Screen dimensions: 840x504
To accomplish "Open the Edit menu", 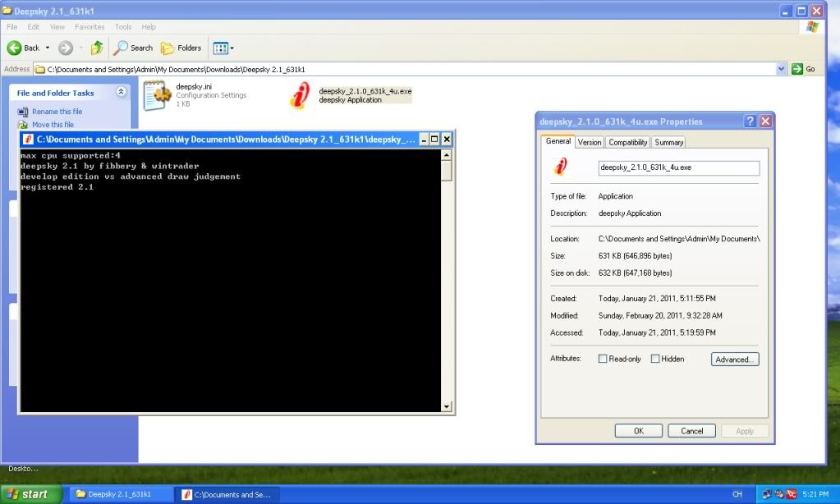I will tap(33, 27).
